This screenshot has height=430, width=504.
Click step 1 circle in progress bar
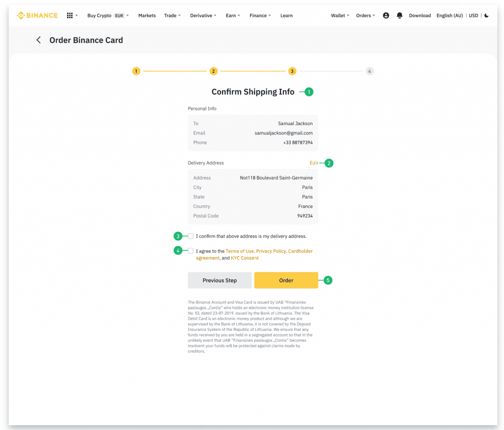pos(136,71)
